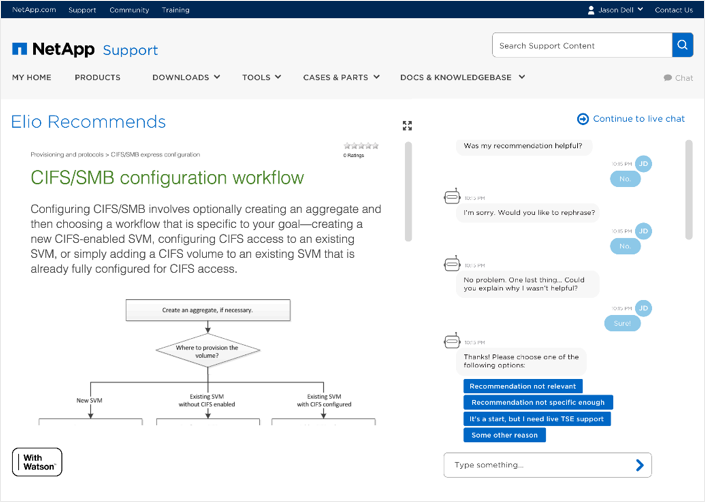
Task: Click the "Create an aggregate, if necessary." flowchart box
Action: pos(208,310)
